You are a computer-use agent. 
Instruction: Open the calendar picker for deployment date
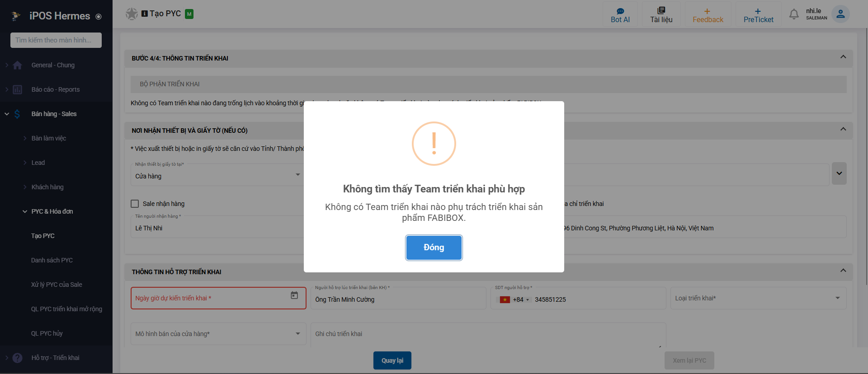294,295
